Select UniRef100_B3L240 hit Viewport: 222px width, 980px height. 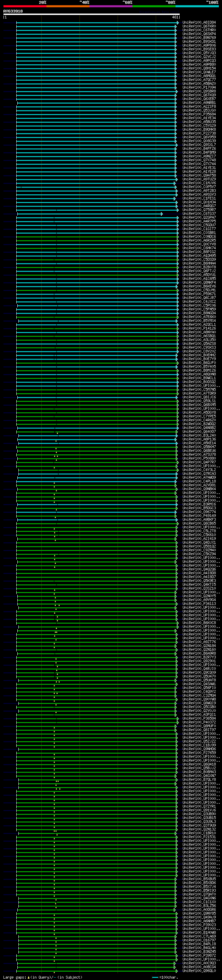click(199, 435)
